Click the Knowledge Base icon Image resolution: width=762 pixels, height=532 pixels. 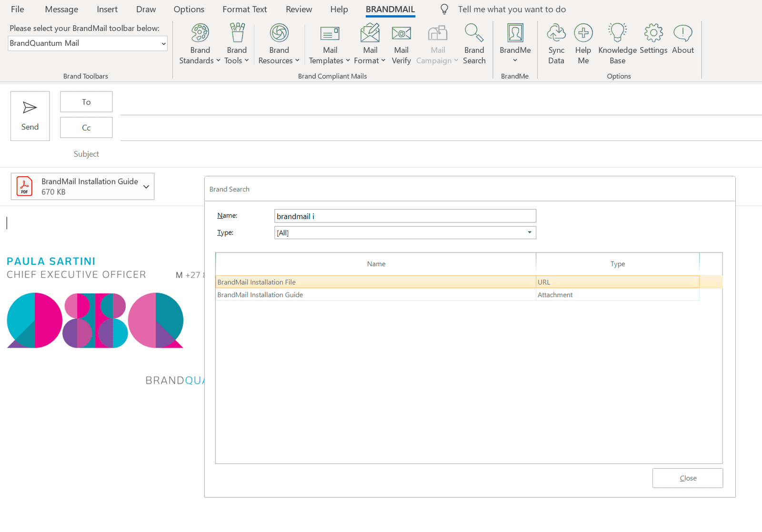pyautogui.click(x=617, y=42)
